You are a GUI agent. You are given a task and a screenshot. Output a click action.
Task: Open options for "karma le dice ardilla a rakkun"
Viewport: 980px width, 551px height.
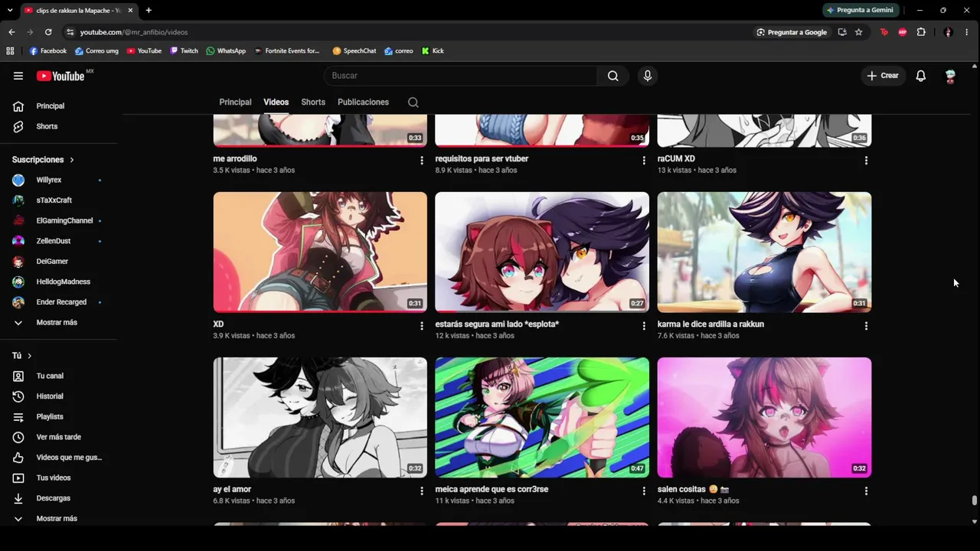(866, 326)
